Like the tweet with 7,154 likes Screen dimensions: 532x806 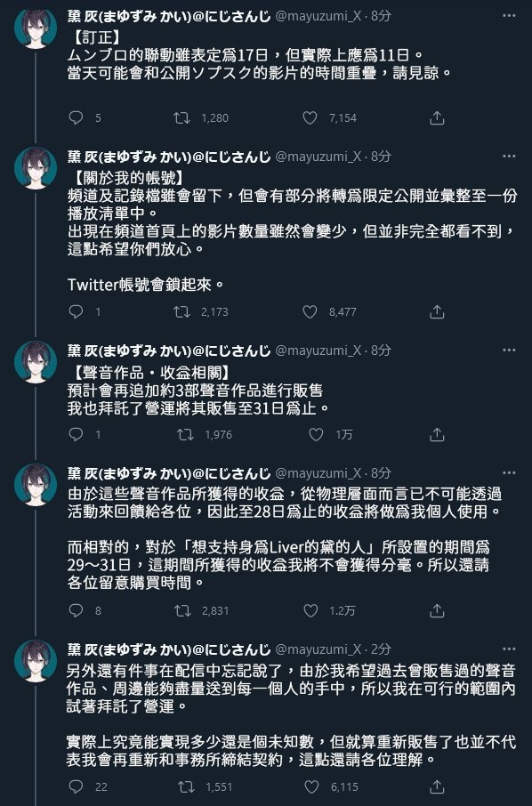310,117
